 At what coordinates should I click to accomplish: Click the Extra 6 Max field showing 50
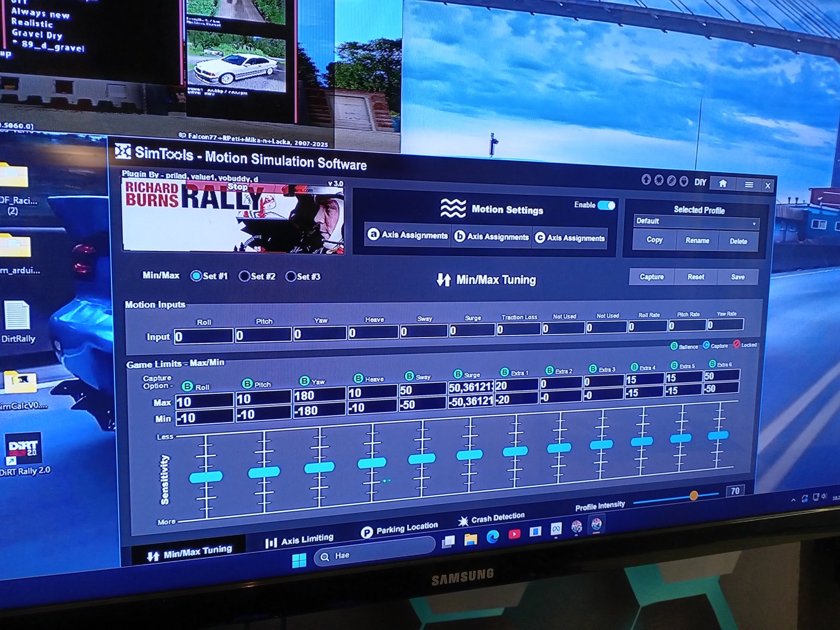coord(722,375)
